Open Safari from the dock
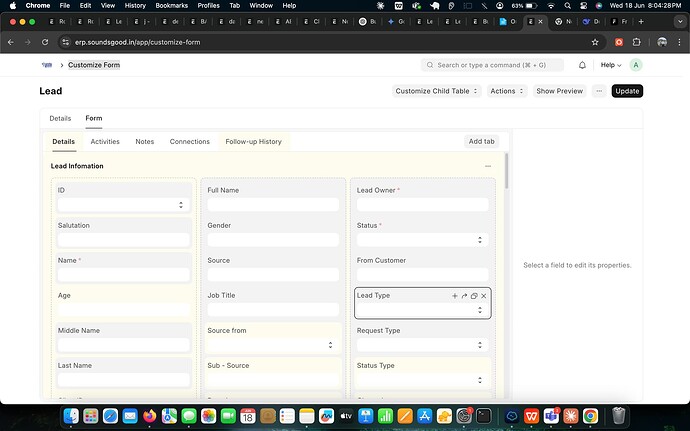The width and height of the screenshot is (690, 431). tap(110, 416)
